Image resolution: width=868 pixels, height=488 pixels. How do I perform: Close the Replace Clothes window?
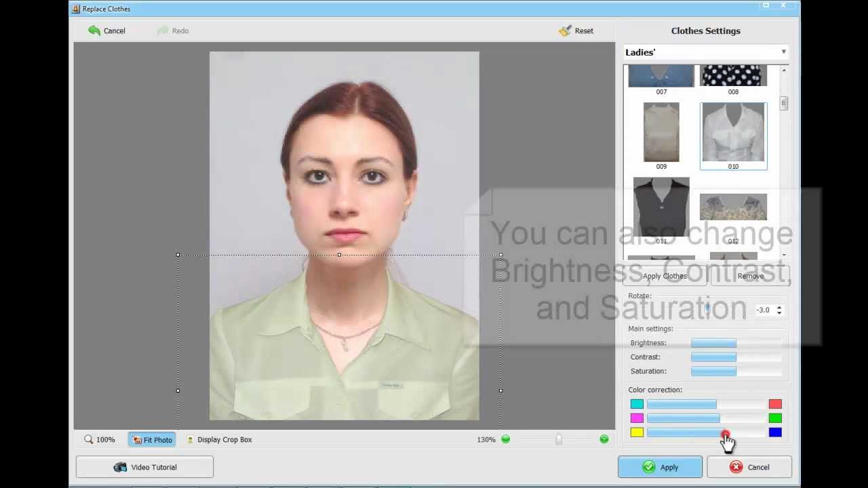point(783,5)
